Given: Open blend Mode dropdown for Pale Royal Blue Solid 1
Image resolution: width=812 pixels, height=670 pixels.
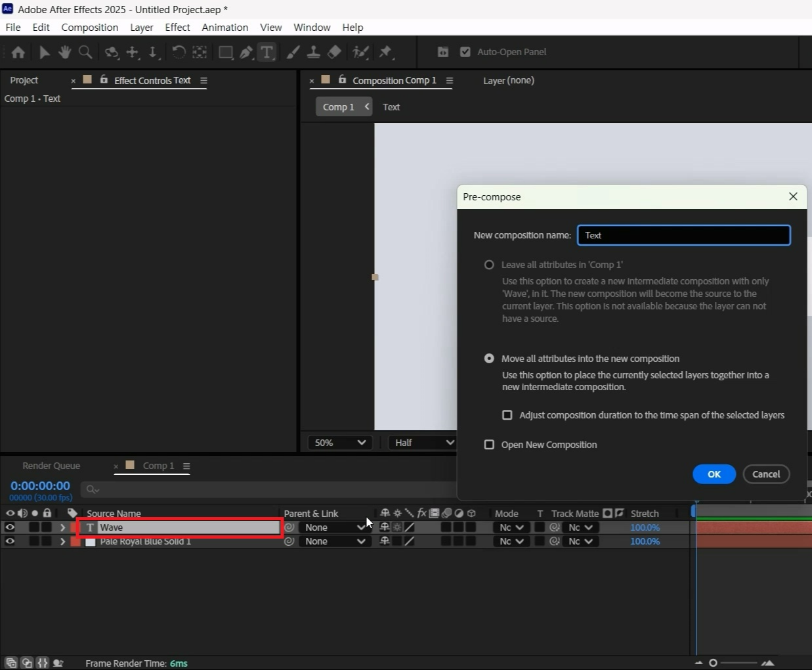Looking at the screenshot, I should [x=511, y=541].
